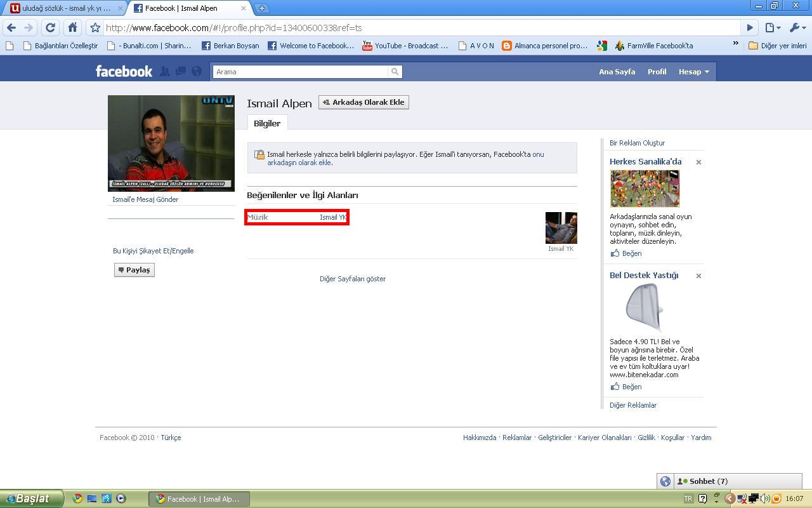Click the browser back arrow
Screen dimensions: 812x508
click(11, 28)
